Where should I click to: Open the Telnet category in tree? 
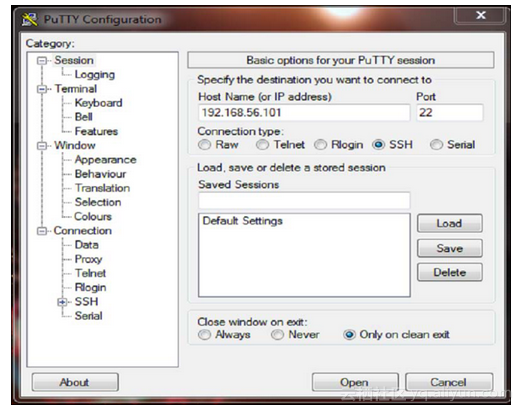coord(90,273)
